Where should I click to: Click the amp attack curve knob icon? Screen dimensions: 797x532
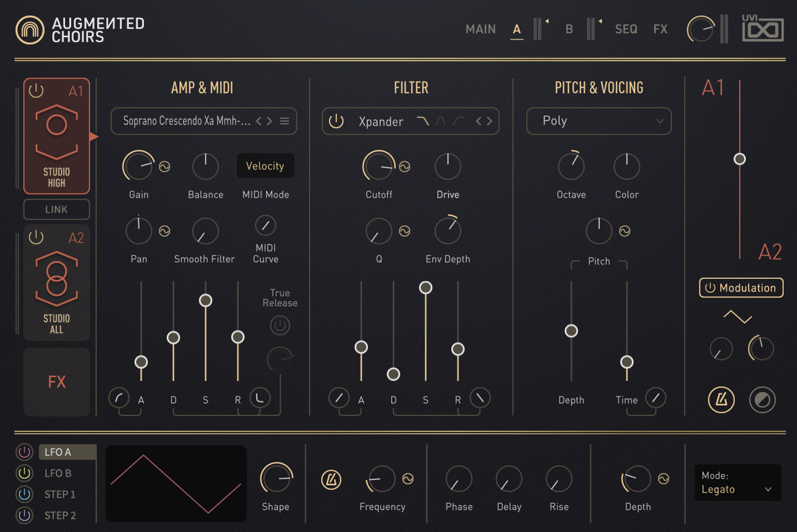click(x=119, y=398)
